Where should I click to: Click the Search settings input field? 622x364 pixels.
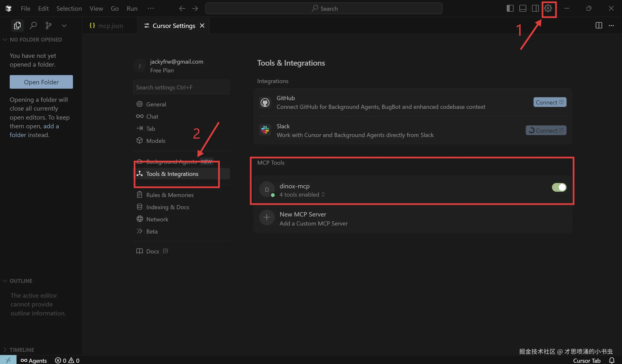[181, 87]
